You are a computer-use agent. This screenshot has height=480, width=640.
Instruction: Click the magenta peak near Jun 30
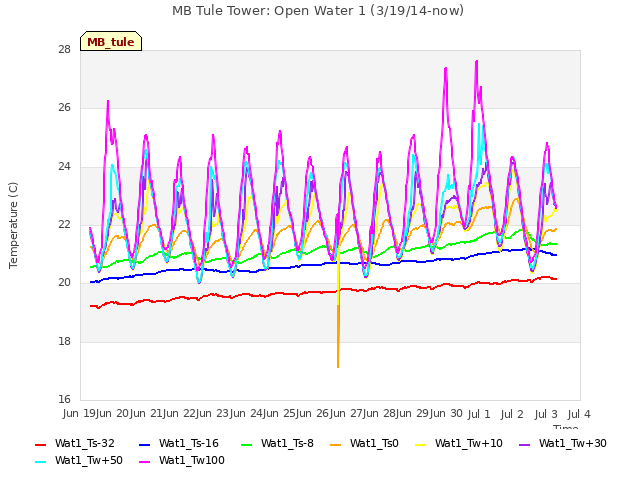pyautogui.click(x=446, y=69)
